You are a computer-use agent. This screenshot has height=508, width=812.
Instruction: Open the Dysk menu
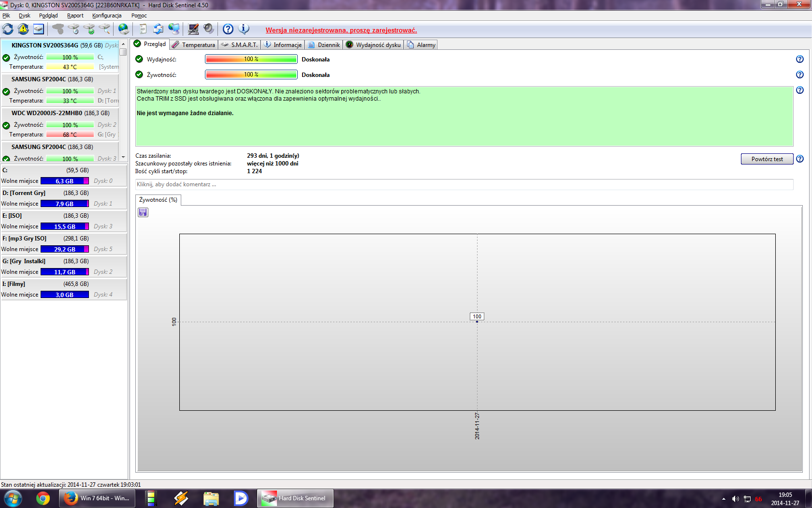25,15
